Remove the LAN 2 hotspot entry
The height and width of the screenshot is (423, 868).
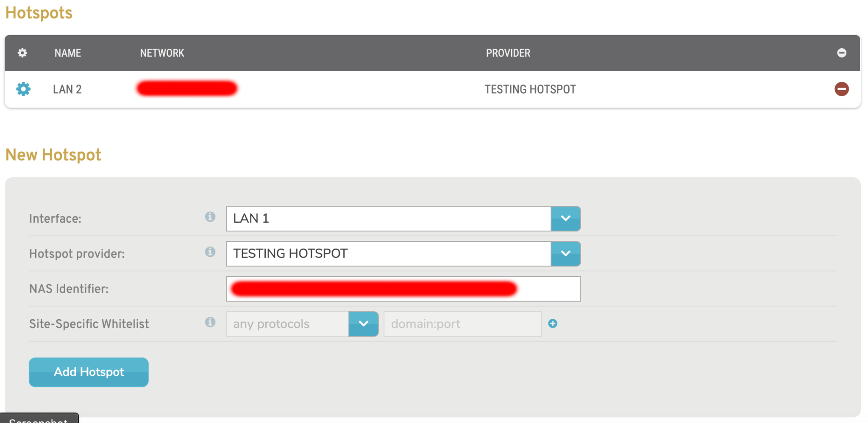(x=842, y=89)
